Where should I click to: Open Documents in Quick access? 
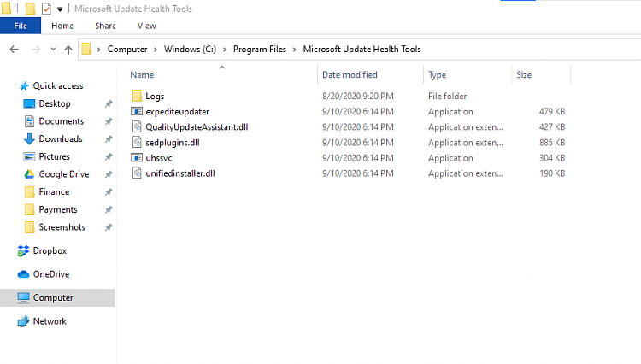point(62,121)
